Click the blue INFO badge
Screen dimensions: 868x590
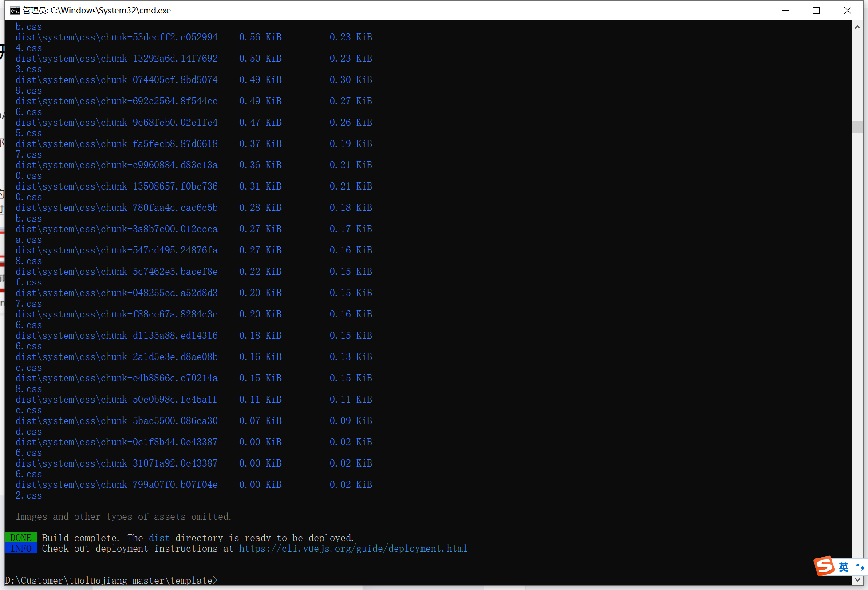(20, 549)
